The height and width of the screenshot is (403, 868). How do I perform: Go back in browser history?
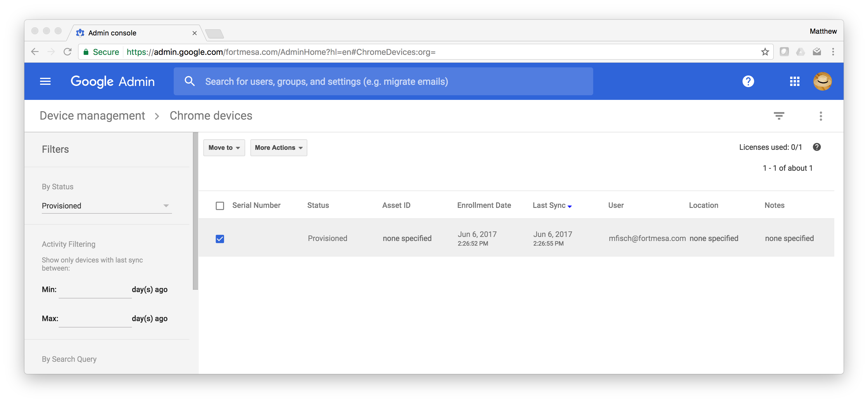(x=35, y=52)
